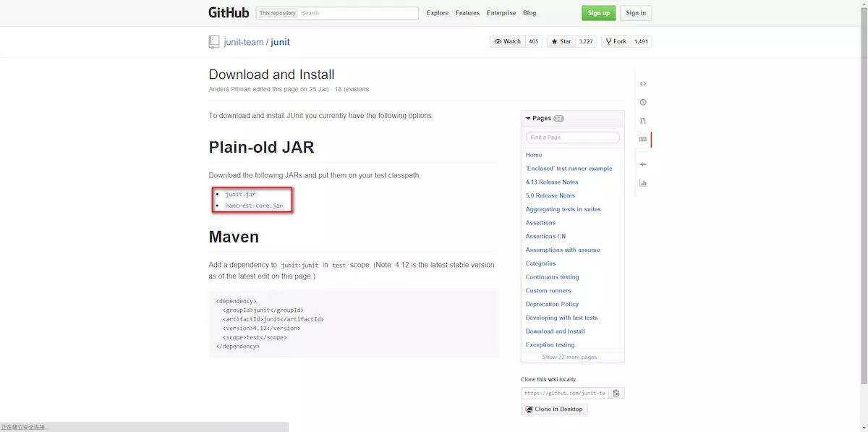
Task: Click the Maven heading
Action: 234,237
